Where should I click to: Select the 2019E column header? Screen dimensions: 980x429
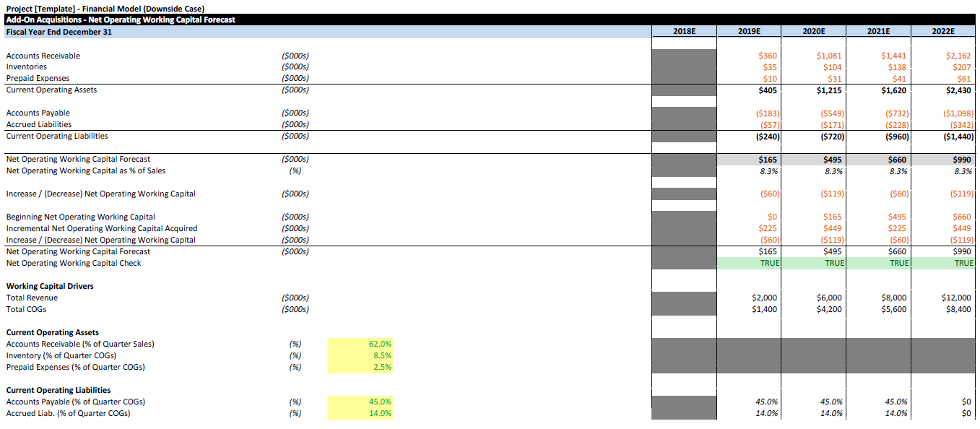point(749,32)
